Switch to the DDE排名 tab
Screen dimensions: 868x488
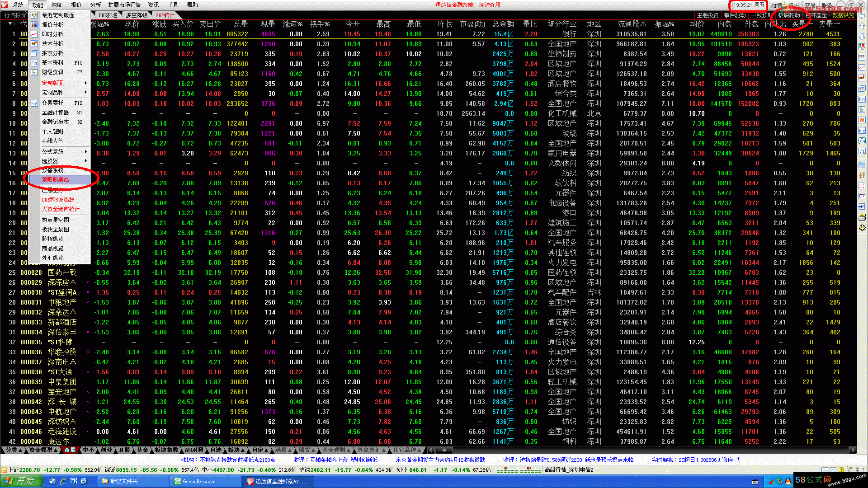(x=108, y=15)
